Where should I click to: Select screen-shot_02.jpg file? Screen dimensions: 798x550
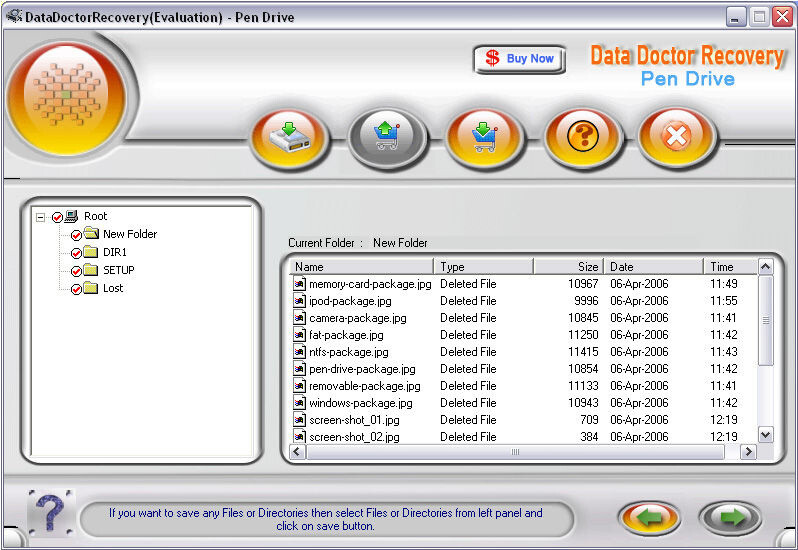click(x=354, y=437)
